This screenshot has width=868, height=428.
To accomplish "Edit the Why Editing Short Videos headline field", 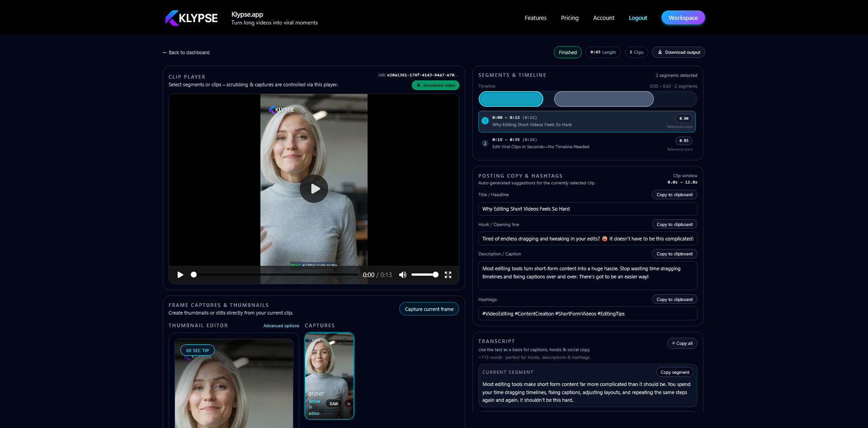I will coord(587,209).
